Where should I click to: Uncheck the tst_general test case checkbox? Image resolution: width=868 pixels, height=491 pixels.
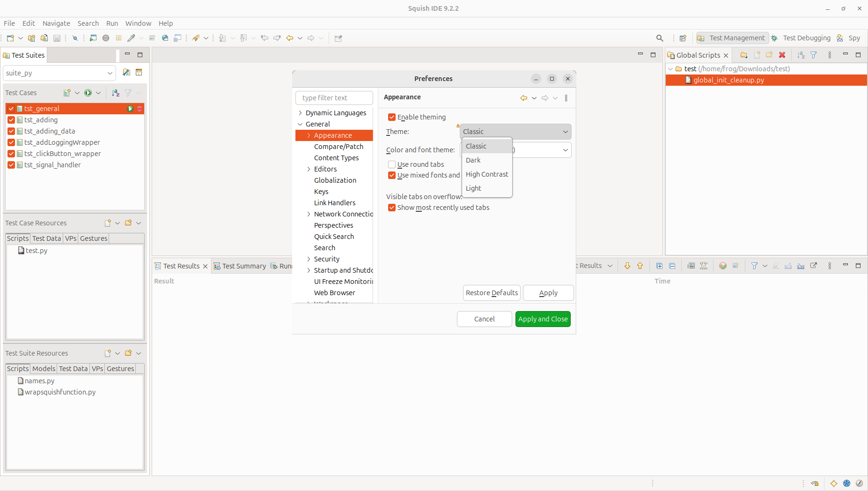(x=11, y=109)
